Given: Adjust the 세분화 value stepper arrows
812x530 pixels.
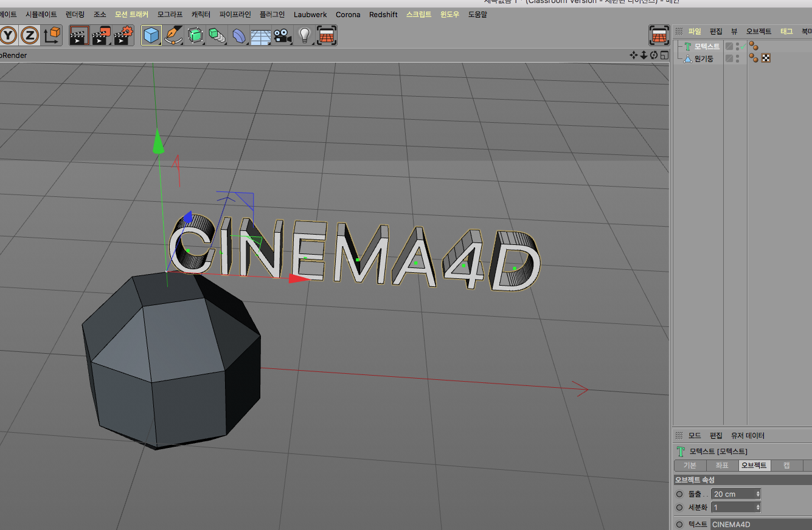Looking at the screenshot, I should coord(757,508).
